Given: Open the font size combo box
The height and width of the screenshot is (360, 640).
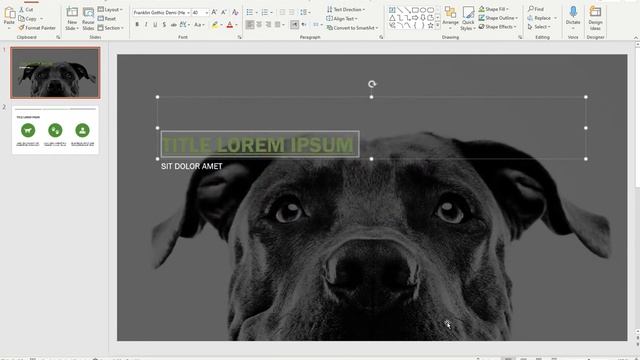Looking at the screenshot, I should coord(200,13).
